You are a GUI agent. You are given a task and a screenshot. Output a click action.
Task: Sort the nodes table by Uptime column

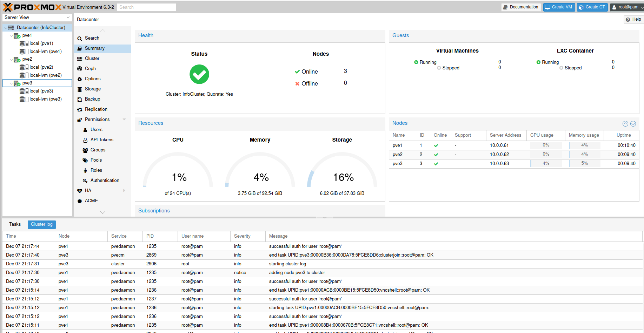click(621, 135)
